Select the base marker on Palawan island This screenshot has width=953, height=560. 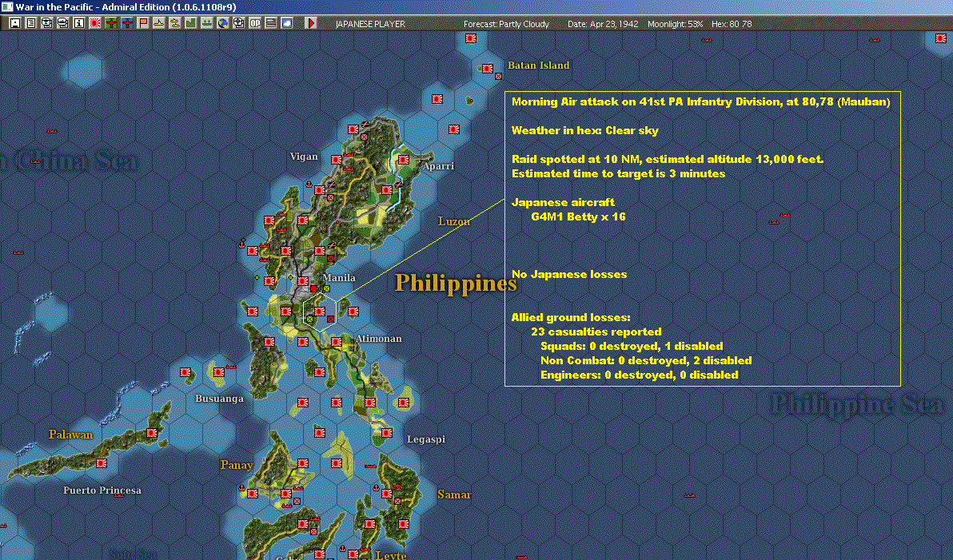152,433
